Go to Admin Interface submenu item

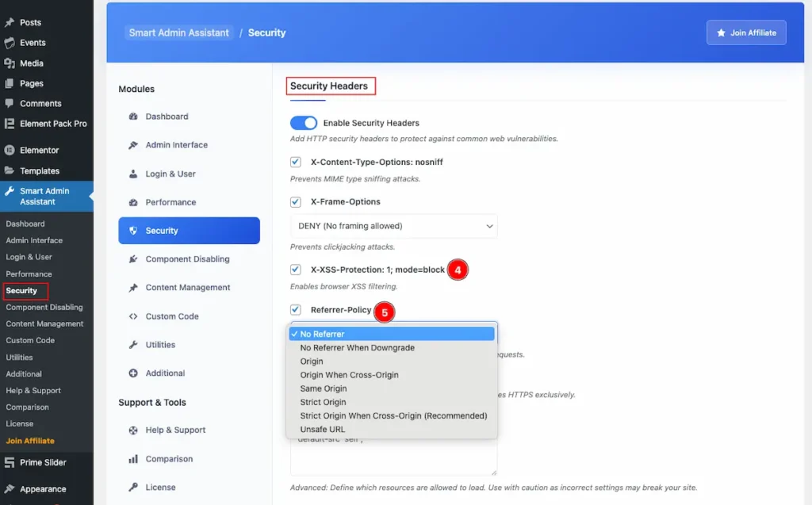tap(34, 240)
